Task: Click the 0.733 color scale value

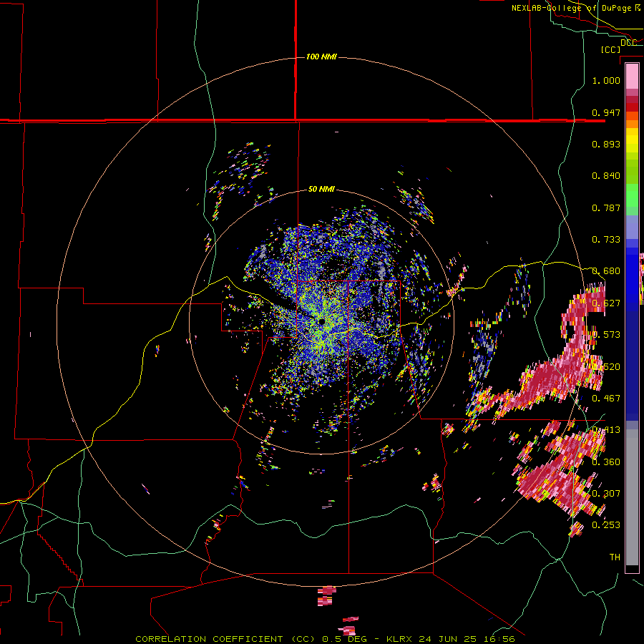Action: (606, 240)
